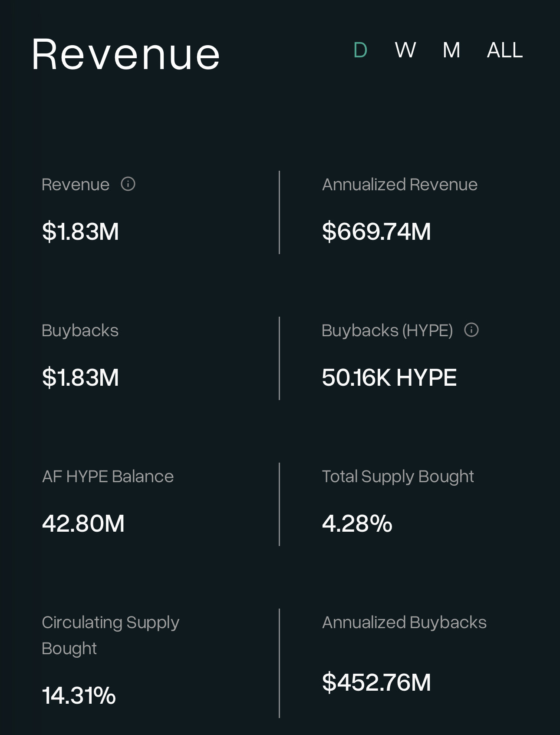Show the ALL time range

pos(504,50)
